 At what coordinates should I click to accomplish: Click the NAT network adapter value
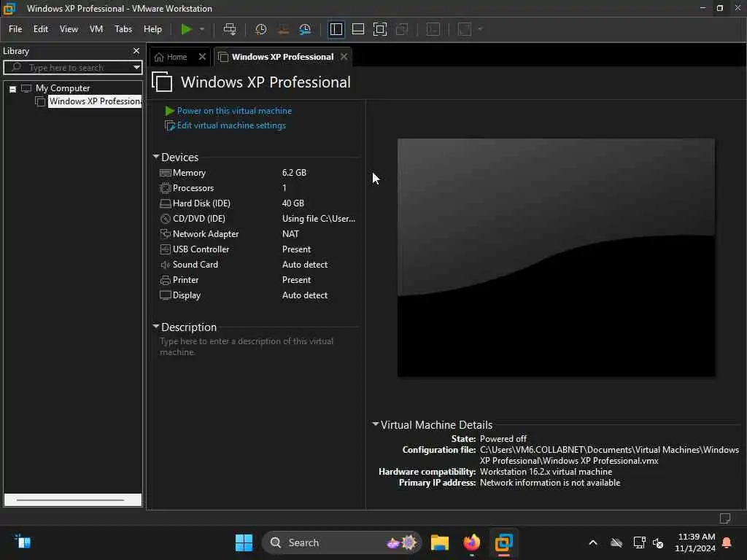(290, 234)
